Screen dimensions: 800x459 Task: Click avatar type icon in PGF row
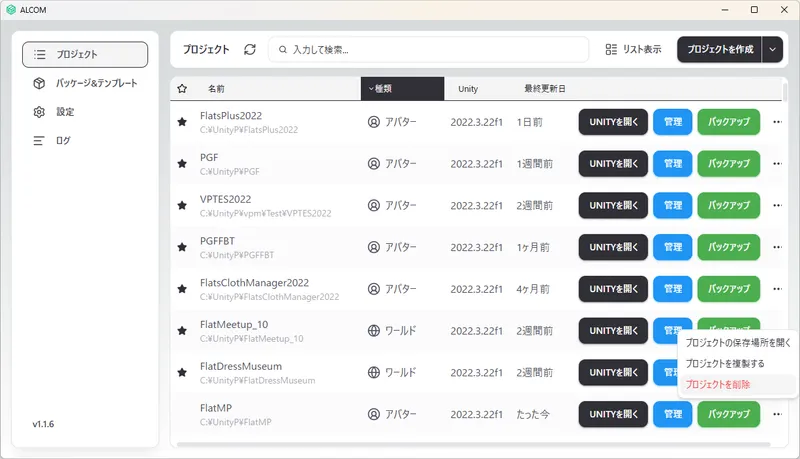tap(374, 164)
